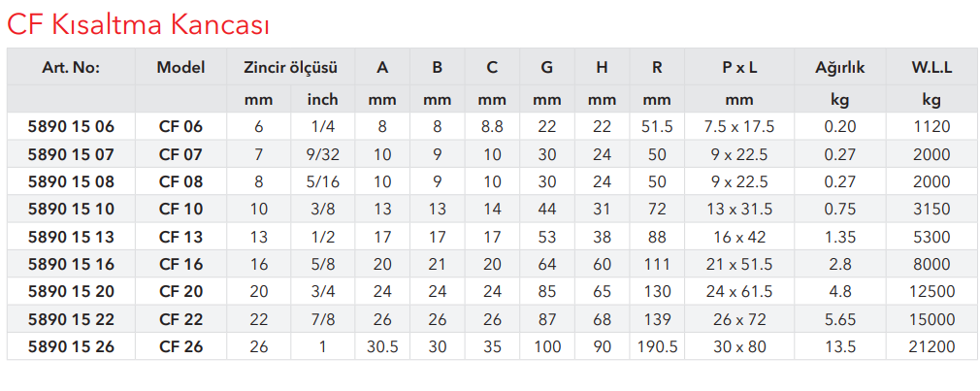Click the Model column header
Screen dimensions: 980x391
pyautogui.click(x=181, y=68)
